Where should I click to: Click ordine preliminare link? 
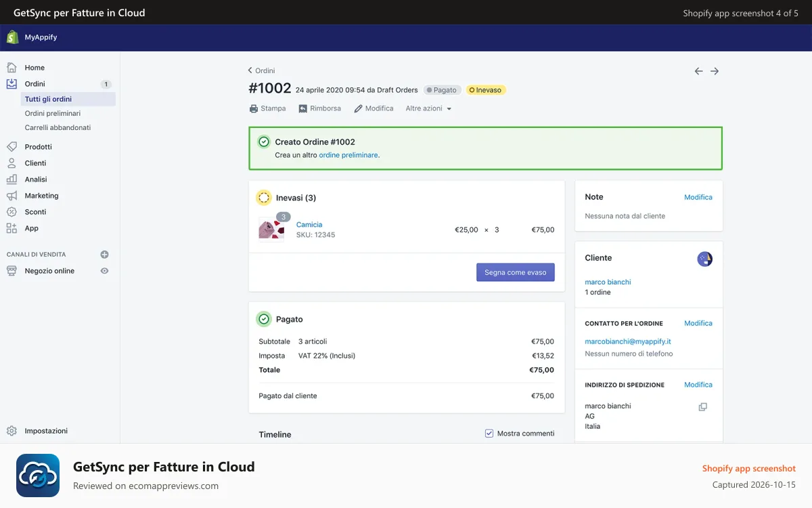[348, 155]
